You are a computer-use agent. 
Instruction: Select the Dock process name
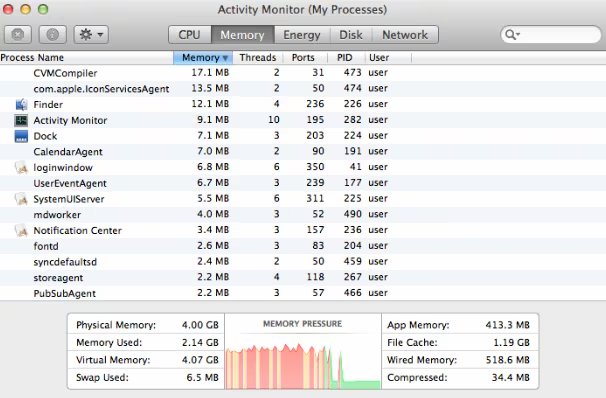45,136
